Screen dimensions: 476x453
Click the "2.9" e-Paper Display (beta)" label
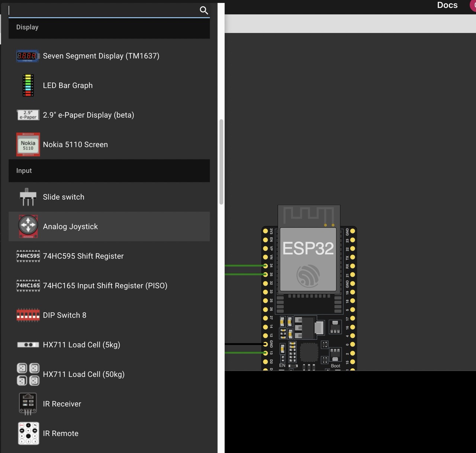click(89, 115)
